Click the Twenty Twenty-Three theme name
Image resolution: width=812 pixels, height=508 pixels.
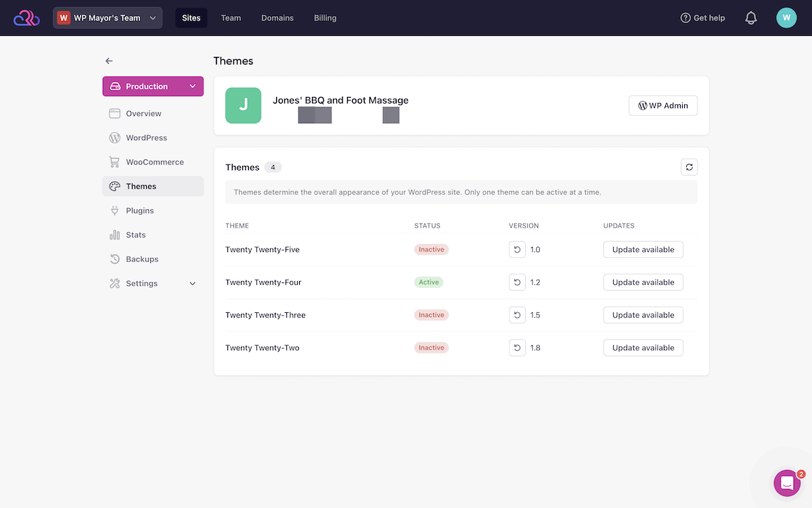pos(265,315)
